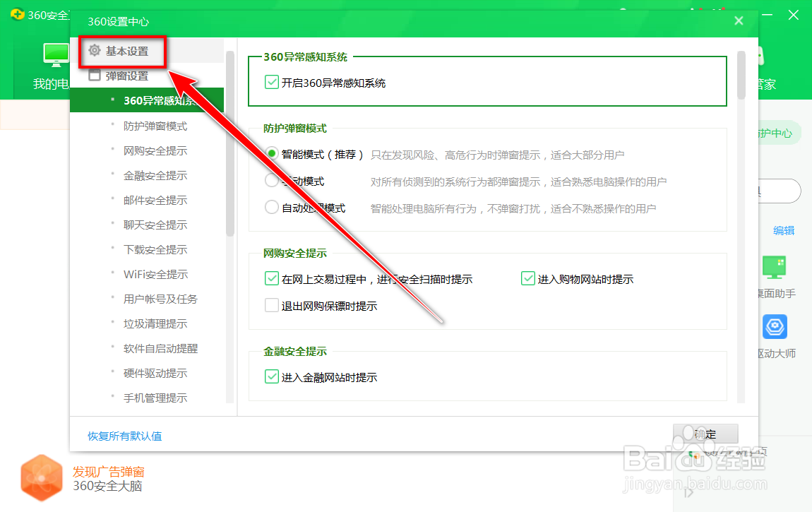Click 我的电脑 monitor icon in main window
This screenshot has height=512, width=812.
(56, 55)
